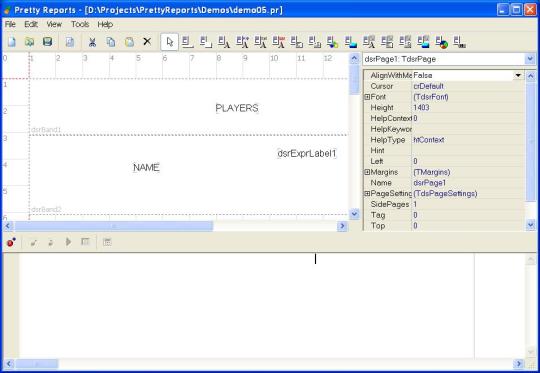Select the HelpType value htContext
The image size is (540, 373).
click(468, 140)
